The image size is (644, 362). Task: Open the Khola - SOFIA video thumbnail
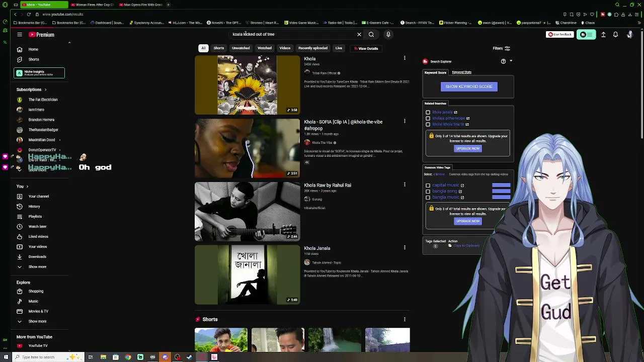(247, 148)
